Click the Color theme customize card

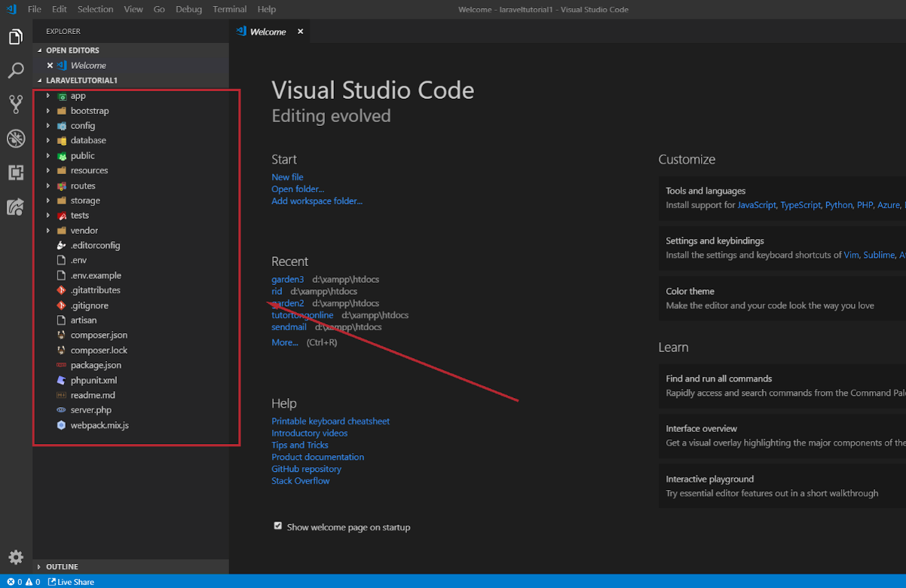tap(782, 298)
